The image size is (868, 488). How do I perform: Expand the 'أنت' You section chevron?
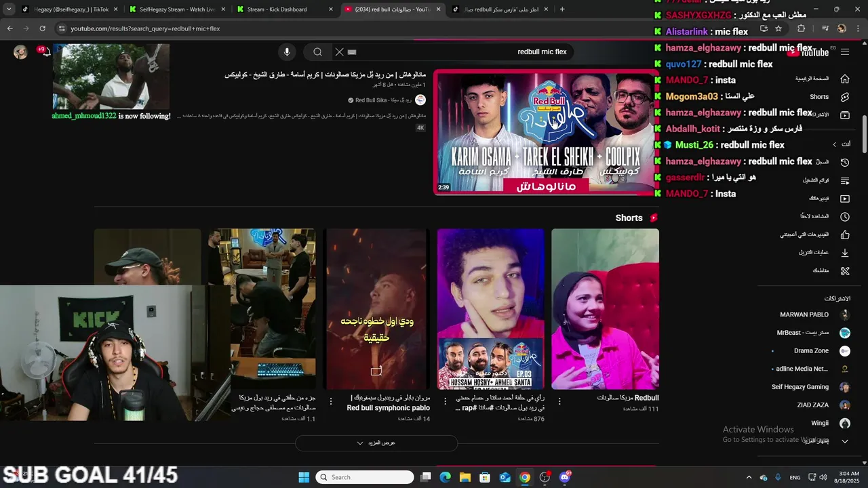point(835,144)
